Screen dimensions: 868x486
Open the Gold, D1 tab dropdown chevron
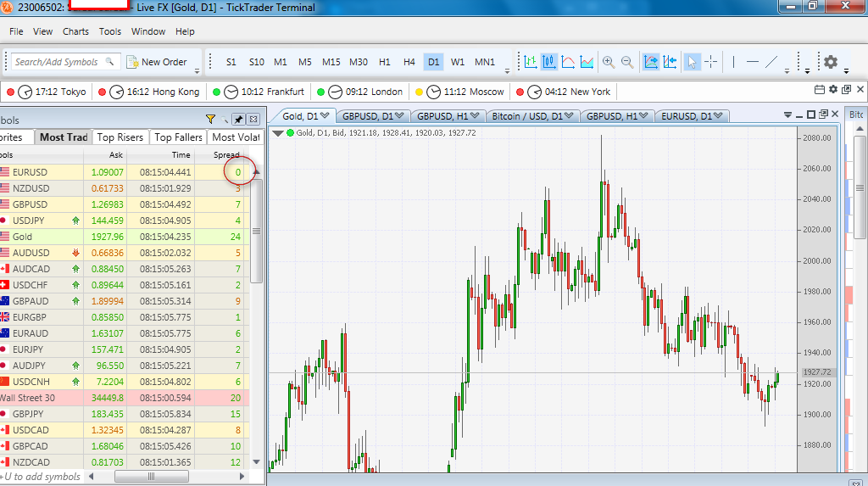325,116
